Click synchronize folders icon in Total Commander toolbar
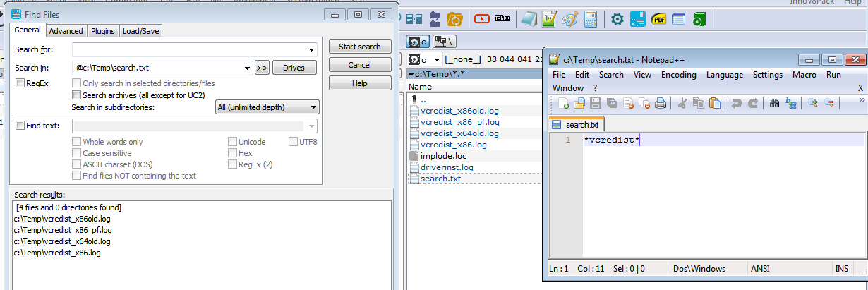 click(455, 19)
